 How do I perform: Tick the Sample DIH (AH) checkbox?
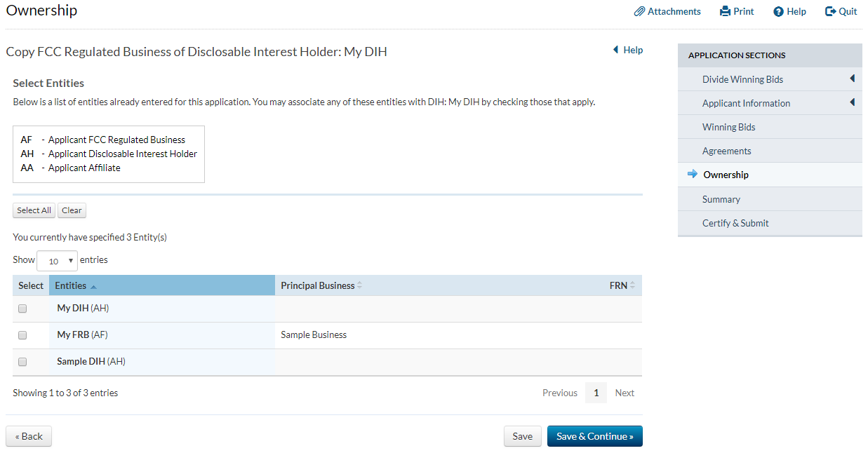tap(22, 362)
